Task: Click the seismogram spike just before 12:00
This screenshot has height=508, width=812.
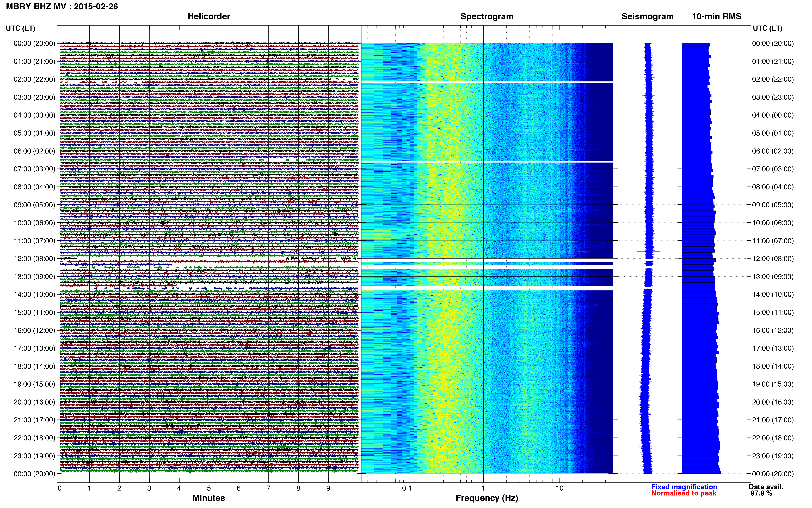Action: click(x=648, y=251)
